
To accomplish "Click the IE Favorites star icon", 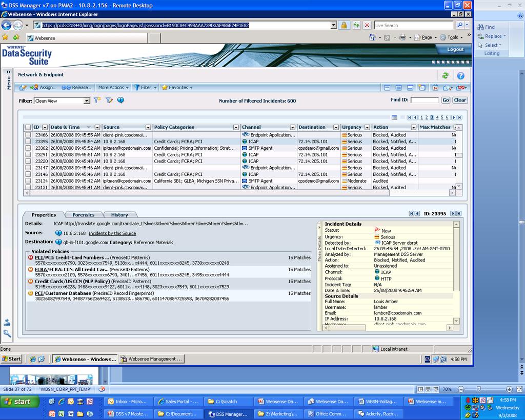I will tap(5, 37).
